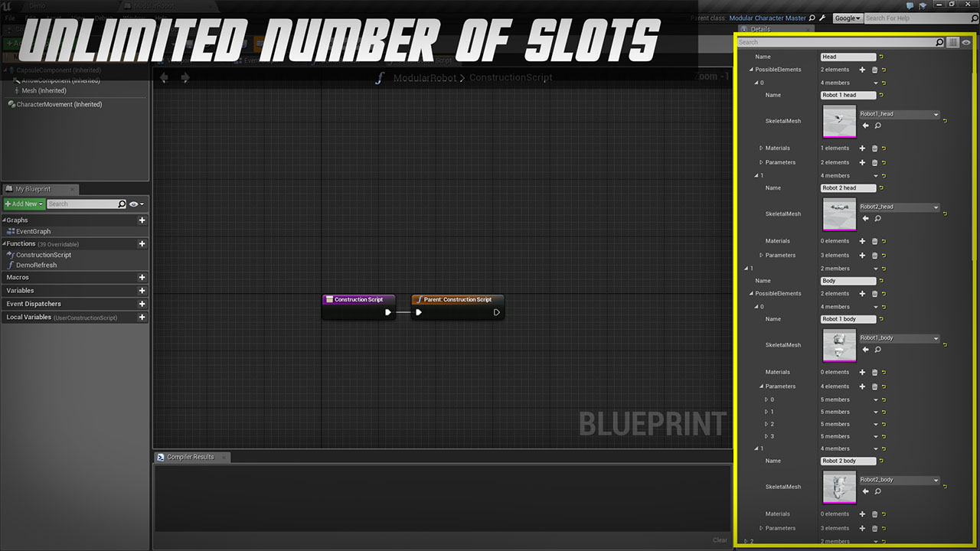The width and height of the screenshot is (980, 551).
Task: Open the Robot2_head mesh asset dropdown
Action: [899, 207]
